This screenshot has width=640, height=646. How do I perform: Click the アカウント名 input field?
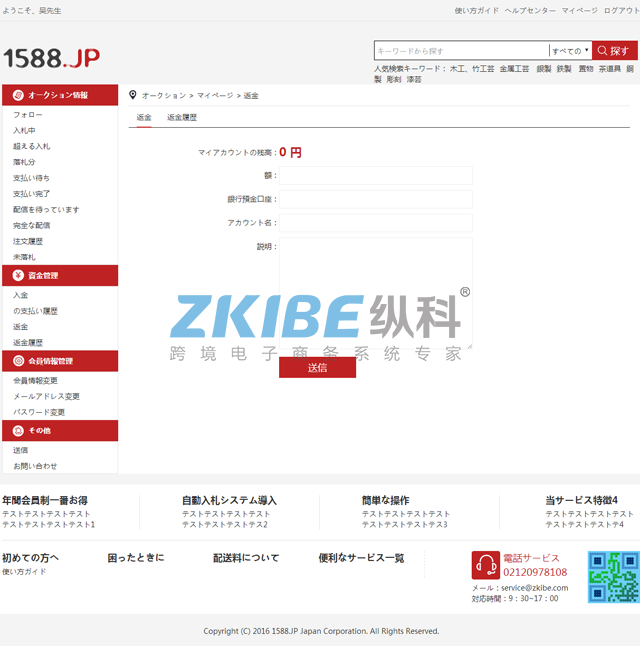pos(376,223)
